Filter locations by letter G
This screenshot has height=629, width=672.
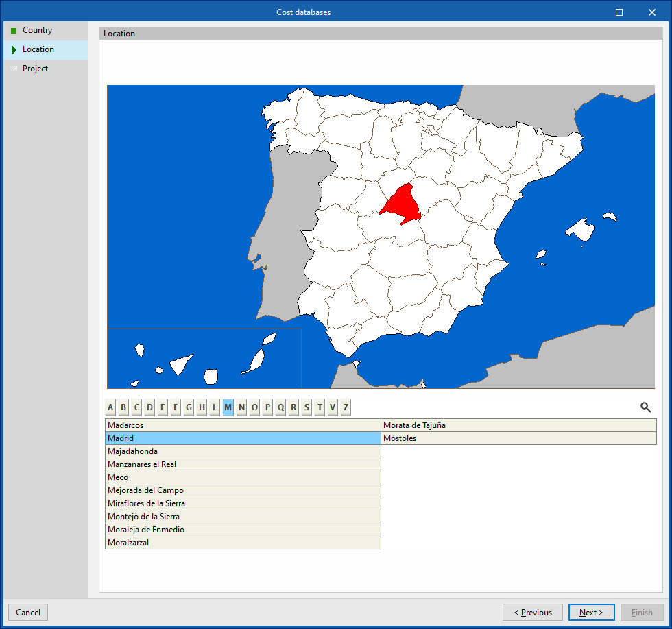189,407
